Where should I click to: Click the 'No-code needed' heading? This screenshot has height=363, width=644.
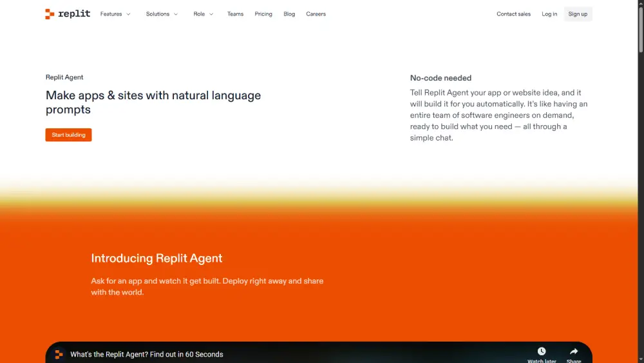[x=440, y=78]
